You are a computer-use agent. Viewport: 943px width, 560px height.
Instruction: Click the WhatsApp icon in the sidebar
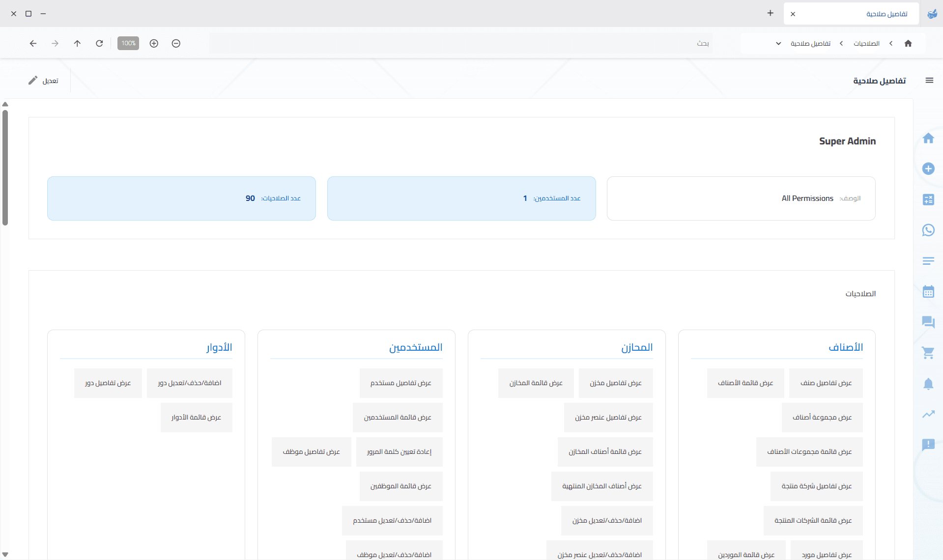coord(929,230)
